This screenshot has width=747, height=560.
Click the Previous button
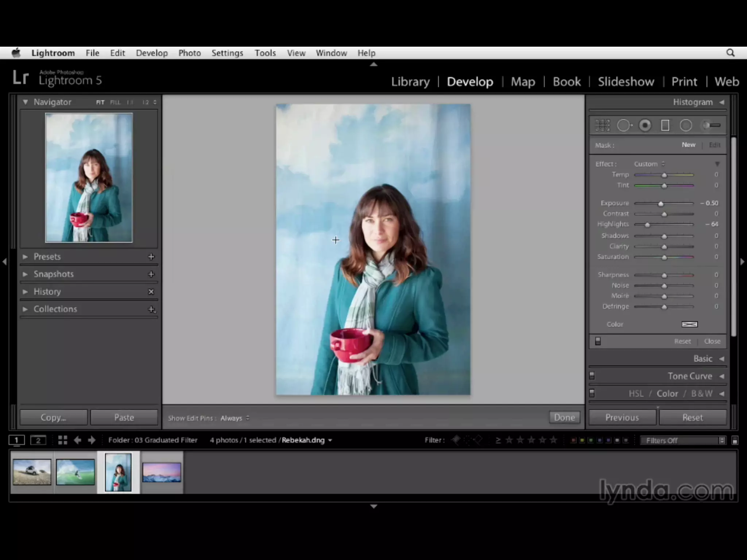pyautogui.click(x=622, y=417)
